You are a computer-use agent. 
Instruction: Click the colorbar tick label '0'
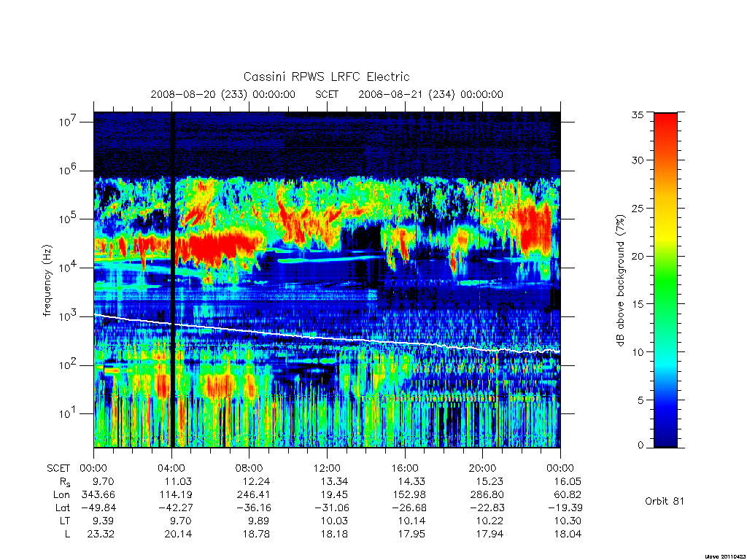[x=640, y=446]
